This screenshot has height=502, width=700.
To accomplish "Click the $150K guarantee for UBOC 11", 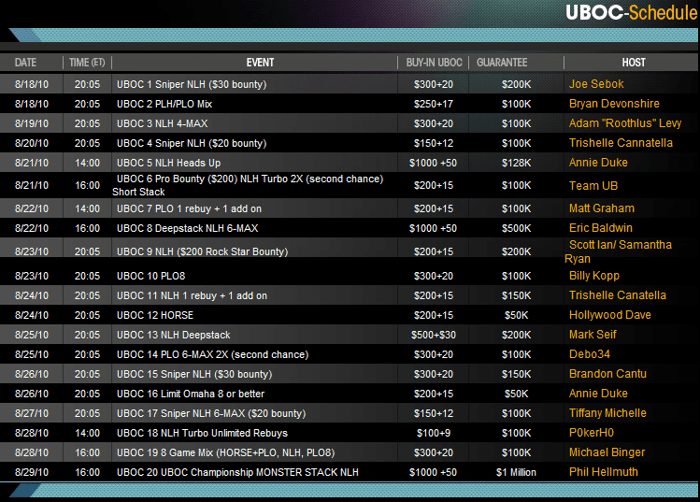I will click(x=516, y=296).
